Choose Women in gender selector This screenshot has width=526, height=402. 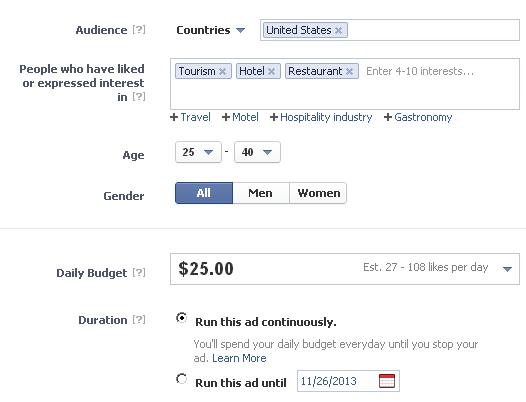pyautogui.click(x=318, y=193)
